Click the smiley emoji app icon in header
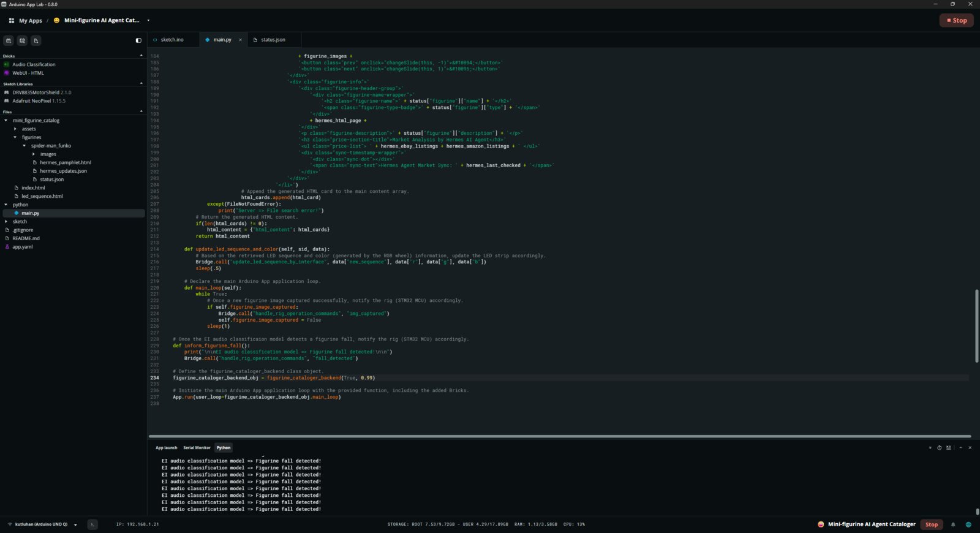The width and height of the screenshot is (980, 533). tap(57, 20)
